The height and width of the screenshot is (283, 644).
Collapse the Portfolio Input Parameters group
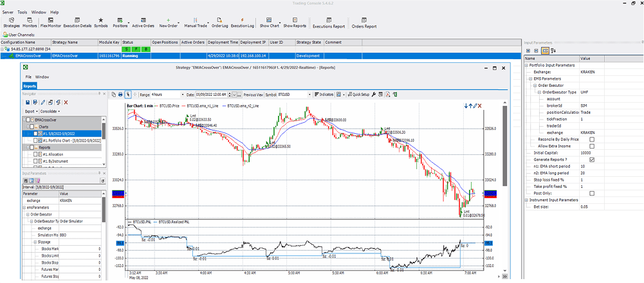coord(527,65)
